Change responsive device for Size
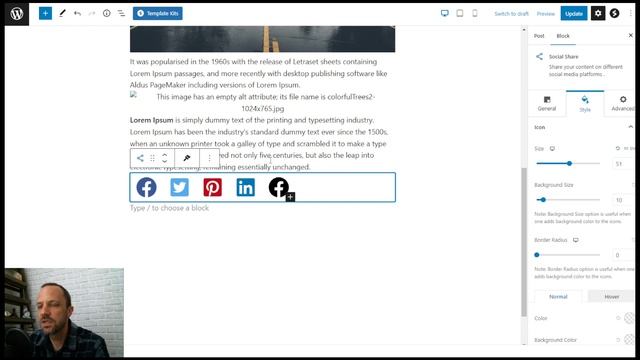 (552, 149)
